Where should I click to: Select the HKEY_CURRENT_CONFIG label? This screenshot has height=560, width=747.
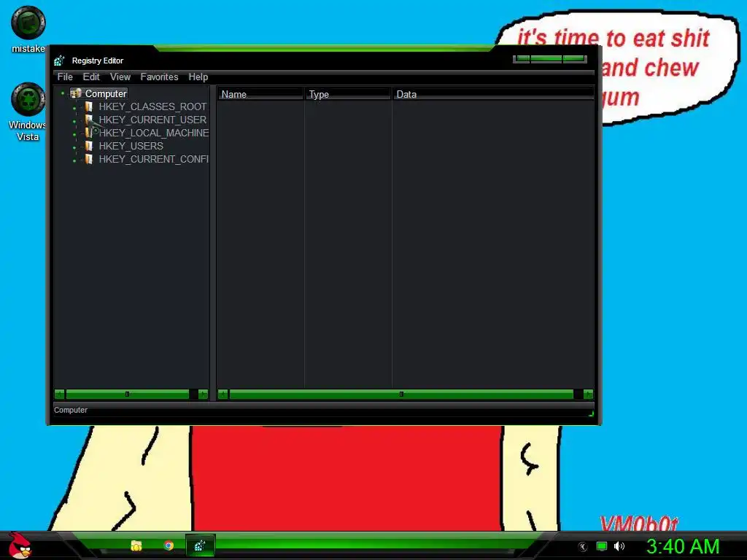[x=153, y=159]
